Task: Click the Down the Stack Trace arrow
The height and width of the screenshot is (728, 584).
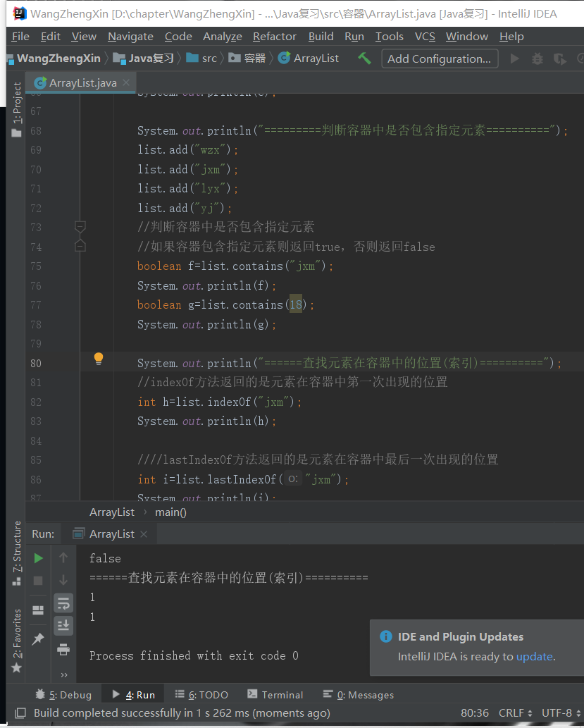Action: [63, 580]
